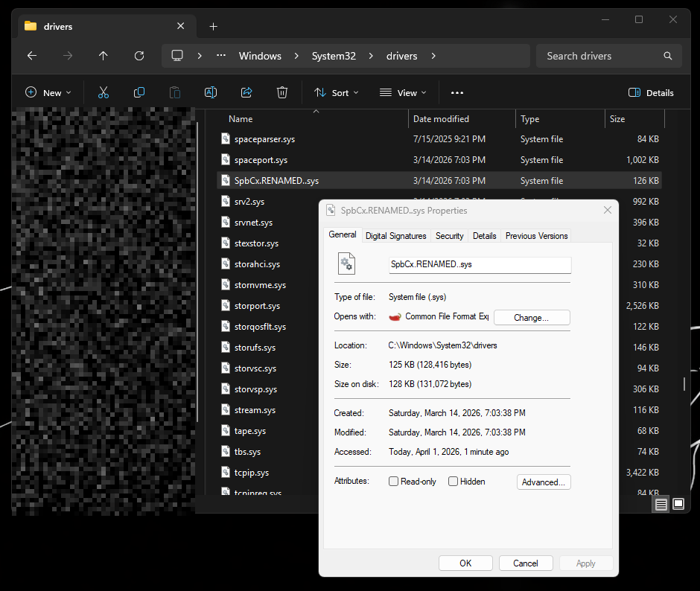Image resolution: width=700 pixels, height=591 pixels.
Task: Open the New item dropdown
Action: [x=48, y=92]
